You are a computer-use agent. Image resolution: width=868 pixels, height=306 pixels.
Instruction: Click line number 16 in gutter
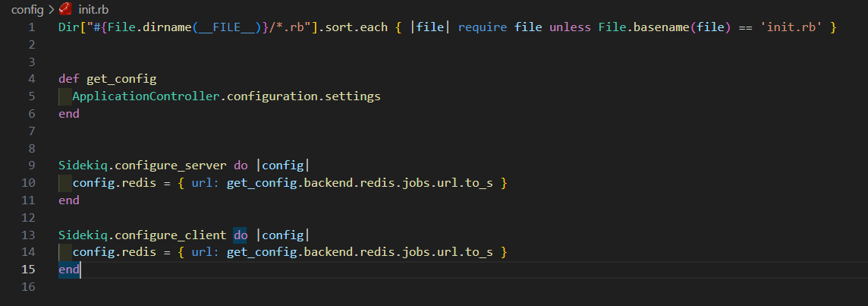[28, 287]
